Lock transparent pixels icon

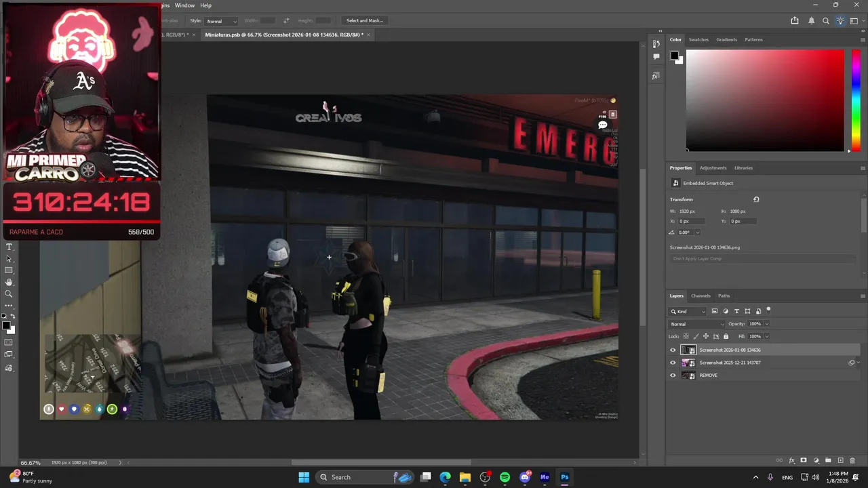click(x=686, y=336)
